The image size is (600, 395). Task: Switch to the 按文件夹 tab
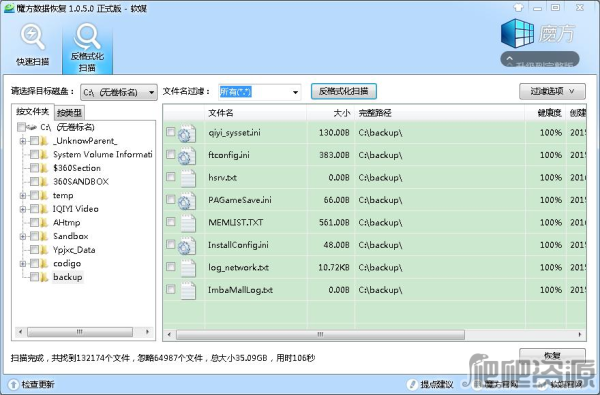click(33, 111)
